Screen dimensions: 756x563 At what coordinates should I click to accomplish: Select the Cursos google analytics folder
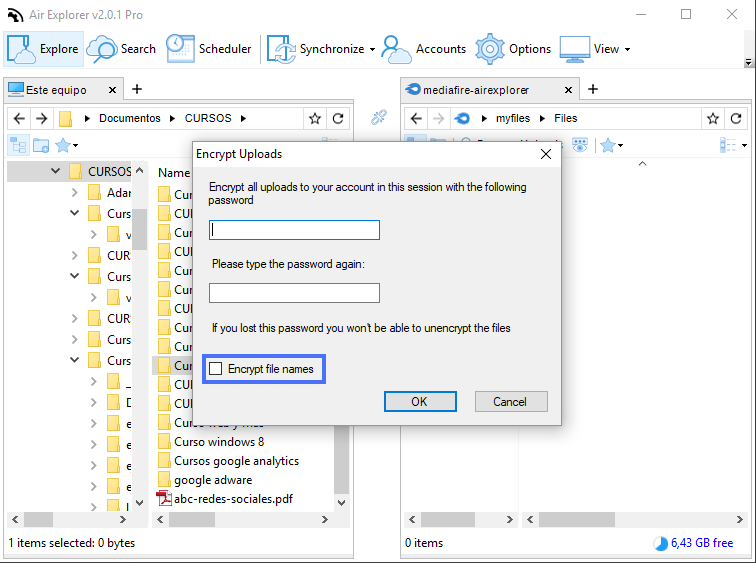click(x=236, y=461)
